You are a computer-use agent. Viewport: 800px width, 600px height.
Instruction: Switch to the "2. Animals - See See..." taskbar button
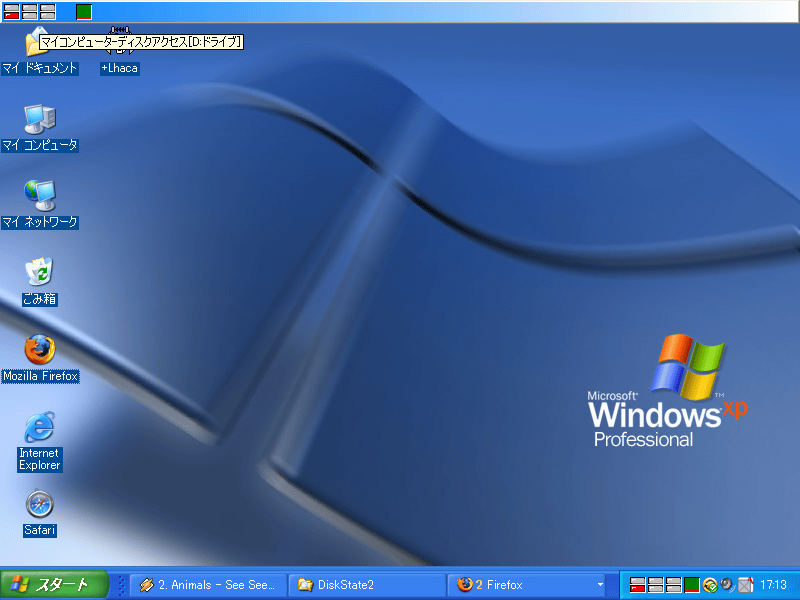tap(208, 585)
